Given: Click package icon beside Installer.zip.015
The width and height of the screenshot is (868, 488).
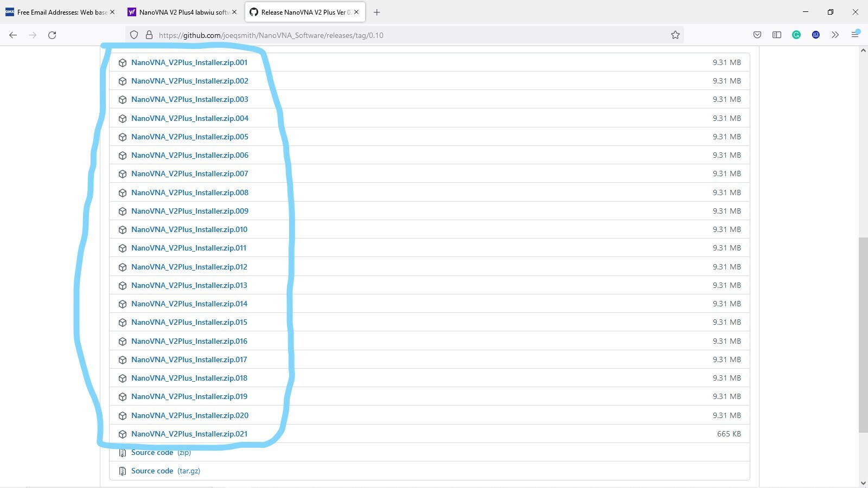Looking at the screenshot, I should 123,323.
